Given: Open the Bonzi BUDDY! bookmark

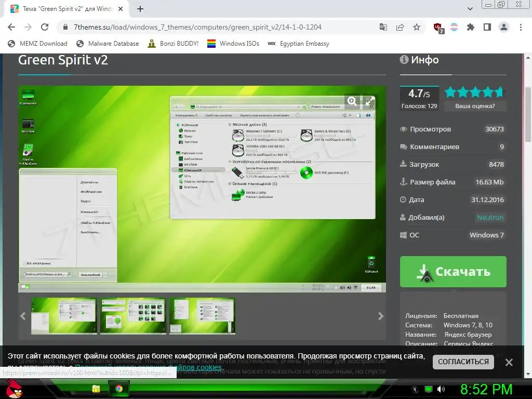Looking at the screenshot, I should [173, 44].
